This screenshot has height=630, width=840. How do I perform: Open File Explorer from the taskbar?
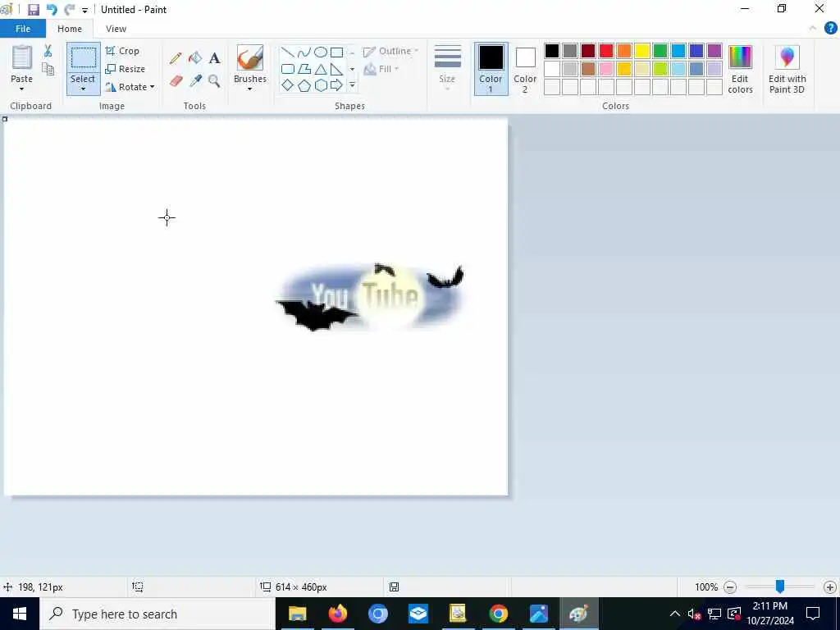pyautogui.click(x=297, y=614)
